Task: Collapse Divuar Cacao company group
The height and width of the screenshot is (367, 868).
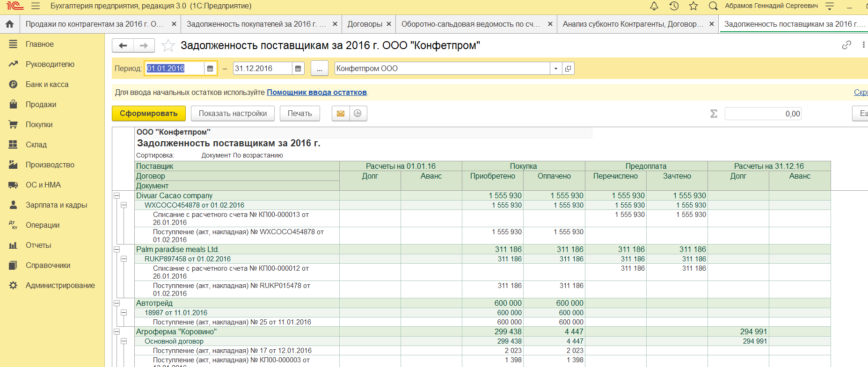Action: tap(117, 196)
